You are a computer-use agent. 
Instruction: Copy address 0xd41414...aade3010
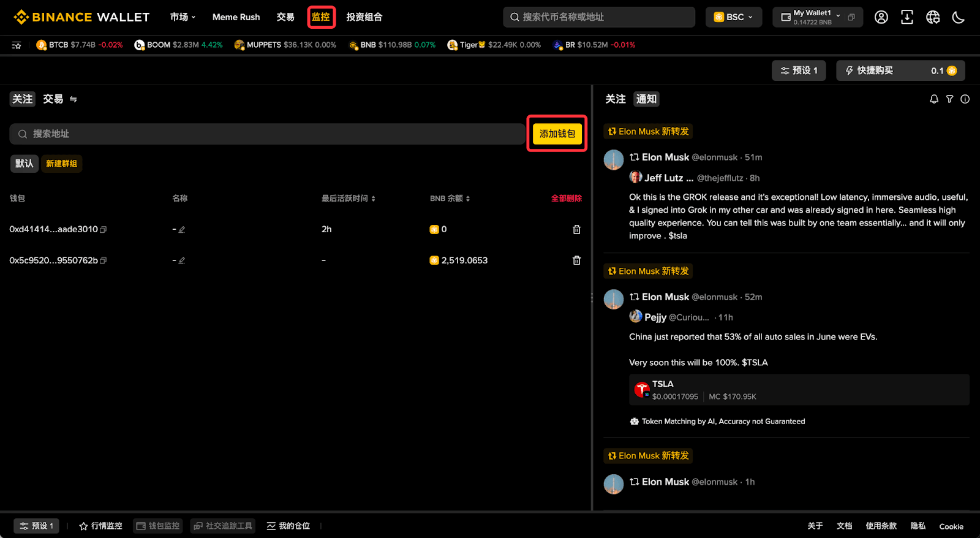[104, 229]
